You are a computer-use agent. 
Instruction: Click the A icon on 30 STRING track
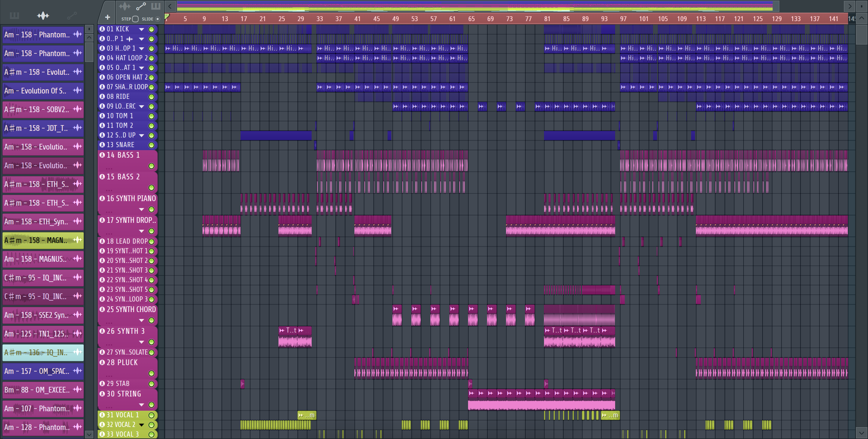102,394
